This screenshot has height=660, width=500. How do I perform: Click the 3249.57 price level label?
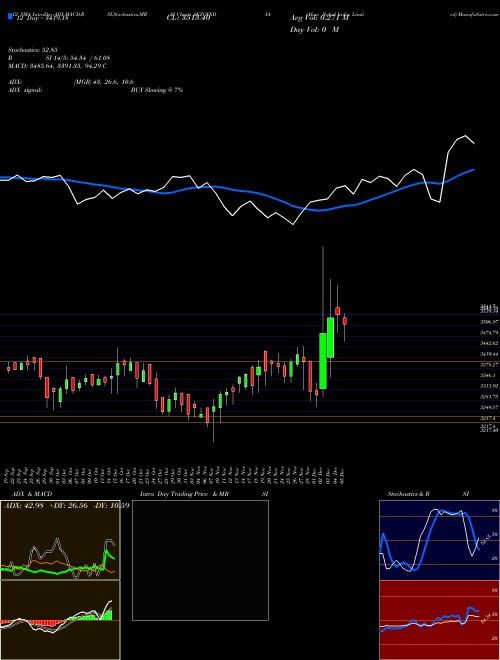[x=490, y=407]
